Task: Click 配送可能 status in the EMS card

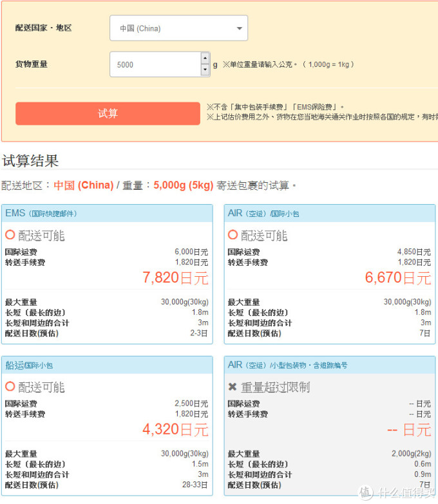Action: (x=41, y=236)
